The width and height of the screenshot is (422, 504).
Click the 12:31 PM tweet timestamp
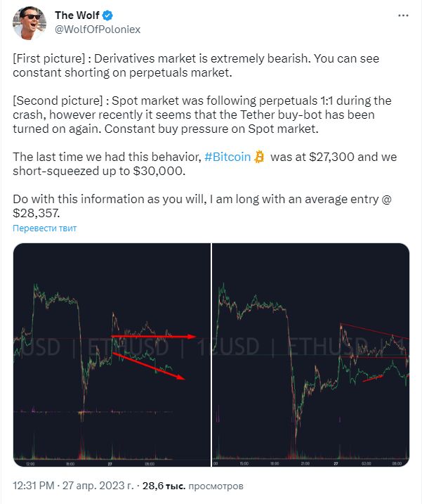pyautogui.click(x=36, y=486)
